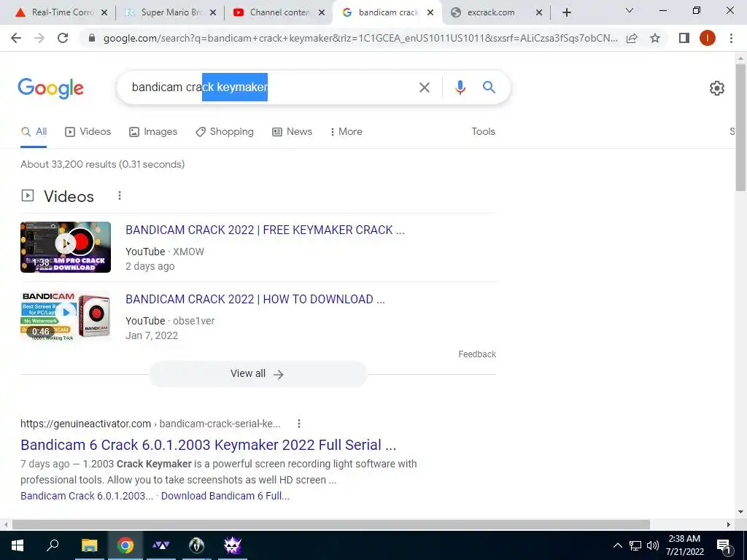Open the 'Bandicam Crack 6.0.1.2003...' sitelink

click(x=87, y=496)
